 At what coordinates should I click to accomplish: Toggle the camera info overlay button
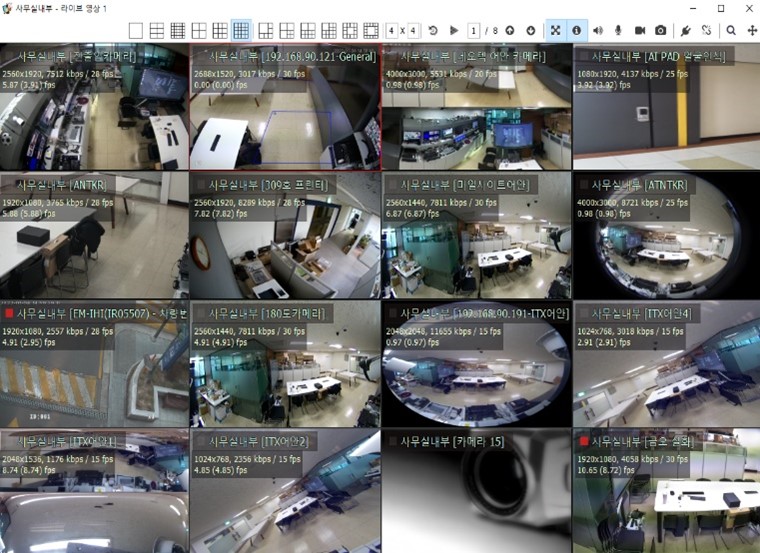tap(577, 31)
